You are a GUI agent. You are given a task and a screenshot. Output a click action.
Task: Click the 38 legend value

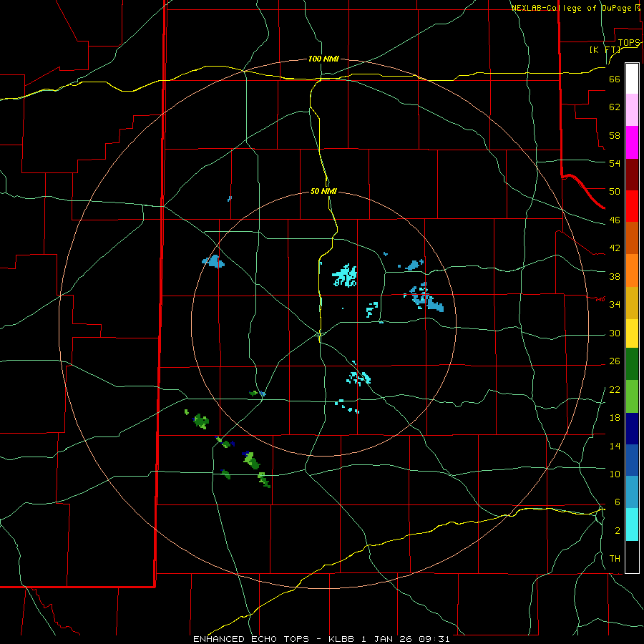pyautogui.click(x=615, y=276)
